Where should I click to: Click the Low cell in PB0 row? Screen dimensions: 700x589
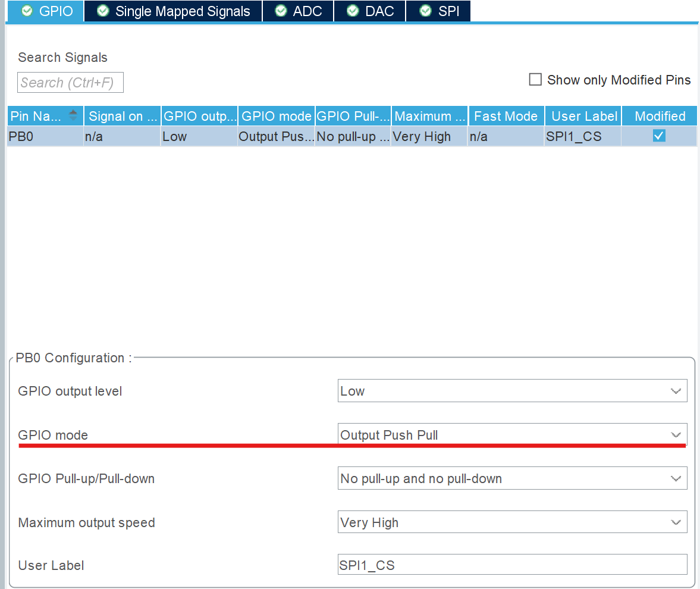[200, 136]
